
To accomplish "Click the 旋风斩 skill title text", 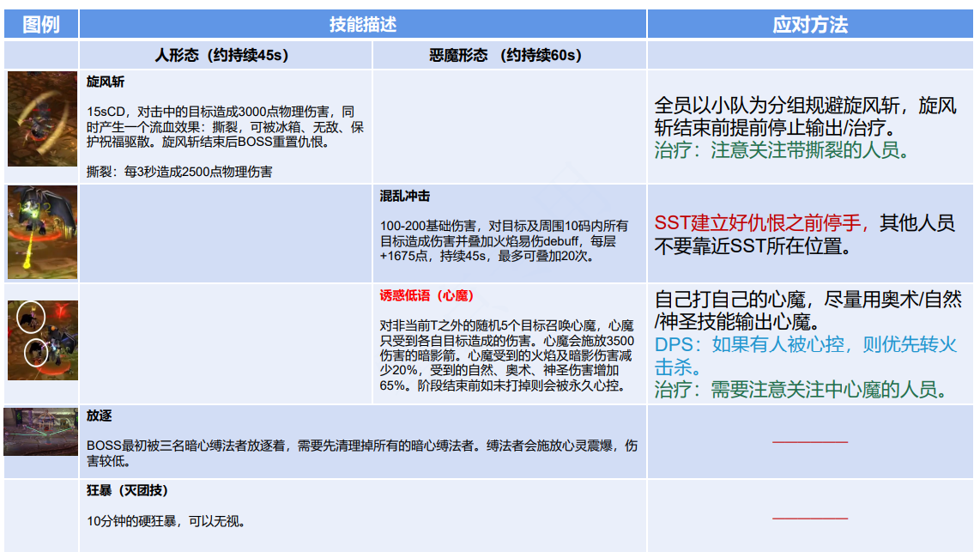I will point(106,82).
